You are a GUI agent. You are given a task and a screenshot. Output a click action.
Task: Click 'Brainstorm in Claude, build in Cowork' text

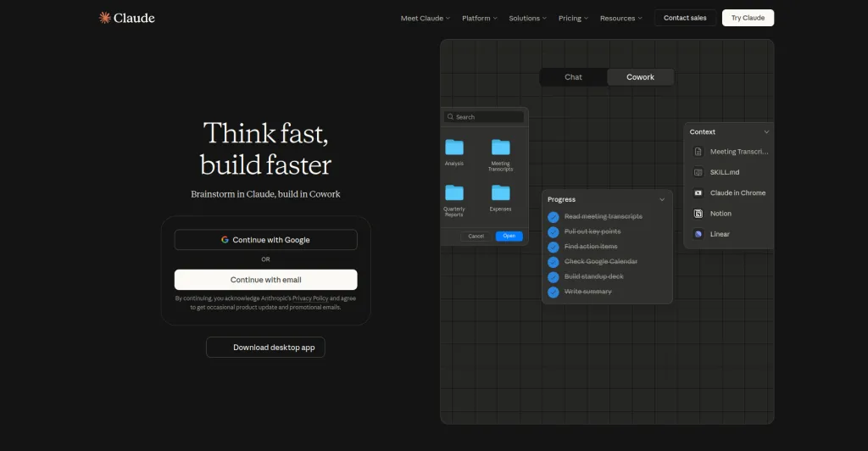(x=265, y=194)
